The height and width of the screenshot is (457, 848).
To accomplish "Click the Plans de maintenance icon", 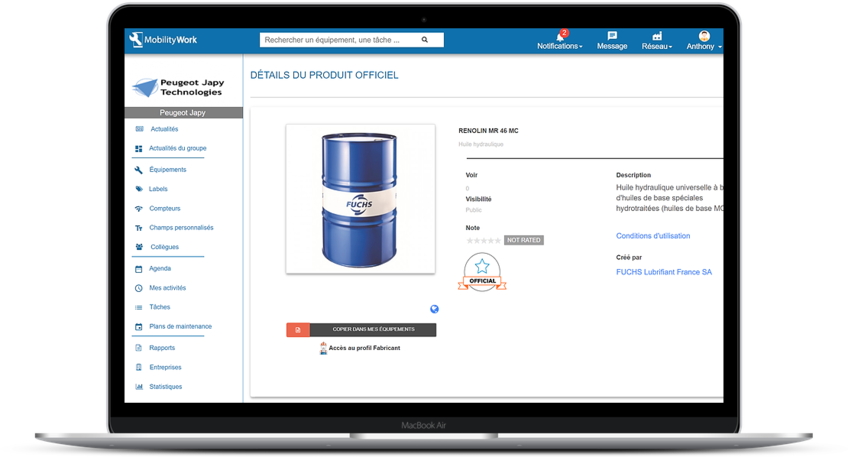I will pyautogui.click(x=138, y=327).
